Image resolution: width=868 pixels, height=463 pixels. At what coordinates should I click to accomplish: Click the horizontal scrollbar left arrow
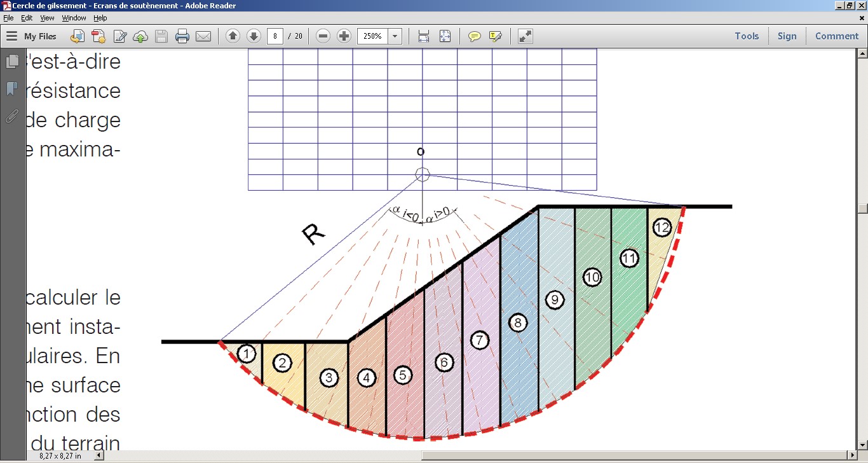(99, 455)
